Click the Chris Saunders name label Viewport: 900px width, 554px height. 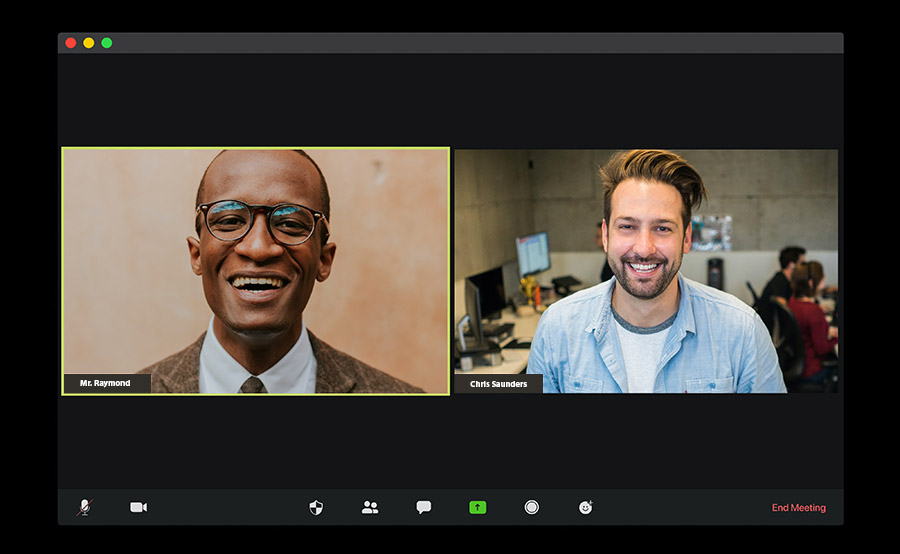(498, 384)
